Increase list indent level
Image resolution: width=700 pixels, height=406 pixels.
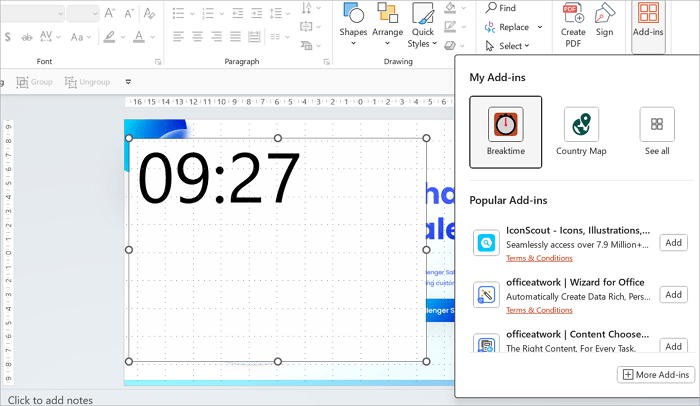pyautogui.click(x=257, y=13)
